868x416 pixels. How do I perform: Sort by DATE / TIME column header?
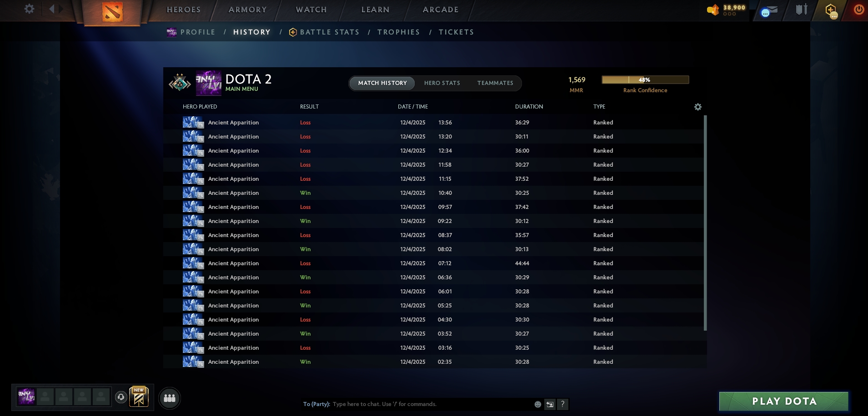click(x=413, y=107)
